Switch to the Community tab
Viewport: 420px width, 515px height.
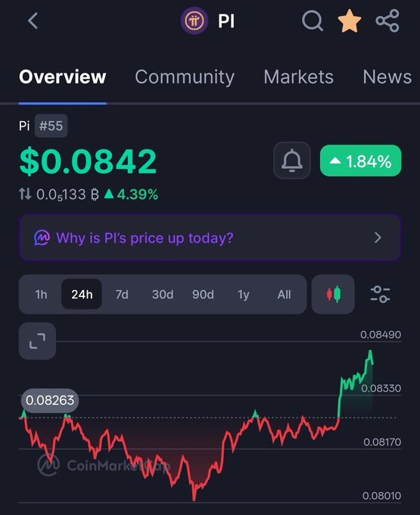click(x=185, y=76)
